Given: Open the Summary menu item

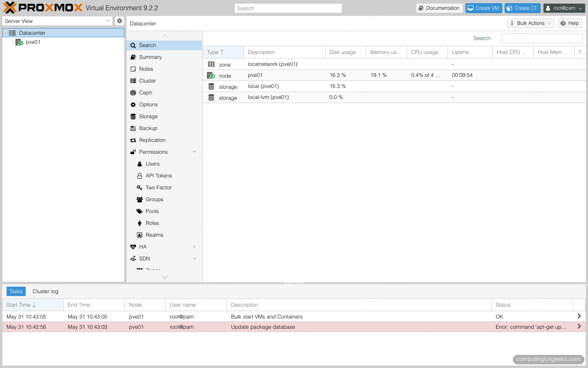Looking at the screenshot, I should (165, 57).
